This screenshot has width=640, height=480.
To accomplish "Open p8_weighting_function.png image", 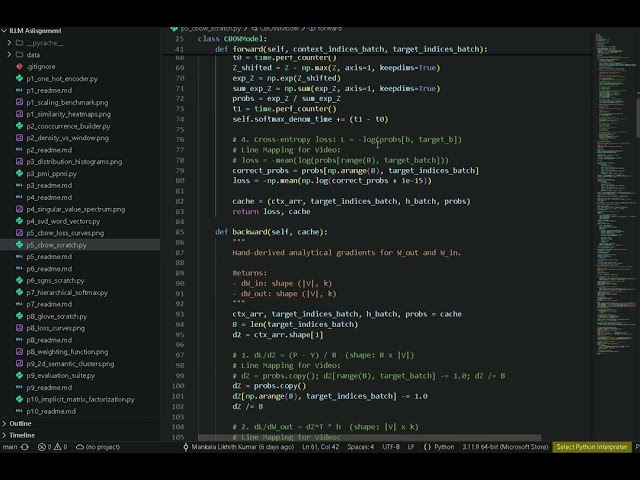I will click(67, 351).
